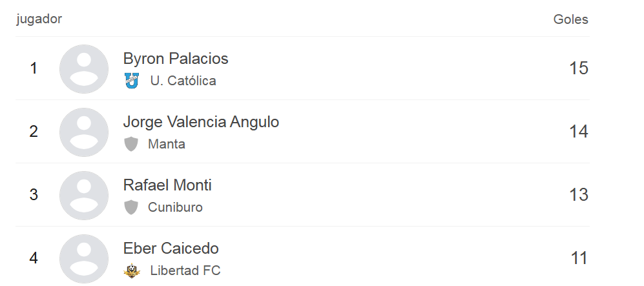Click the Manta gray shield icon
Screen dimensions: 644x286
131,144
